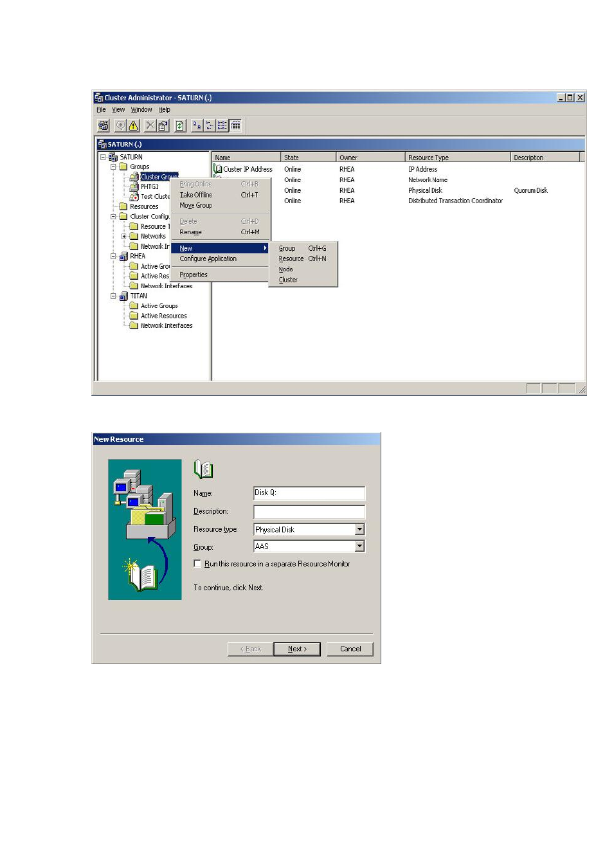The height and width of the screenshot is (868, 614).
Task: Sort by the Name column header
Action: (x=246, y=158)
